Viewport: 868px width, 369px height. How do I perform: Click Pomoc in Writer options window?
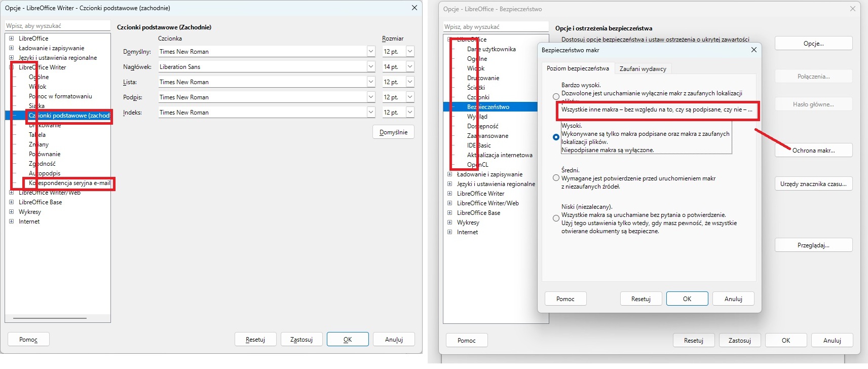click(28, 340)
